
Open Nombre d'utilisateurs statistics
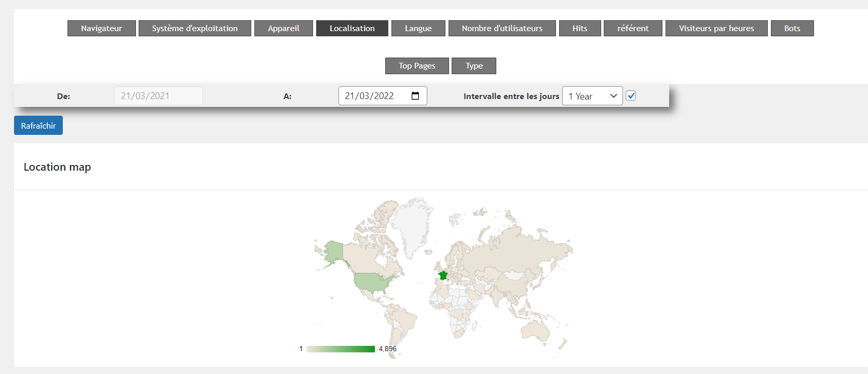click(x=502, y=29)
